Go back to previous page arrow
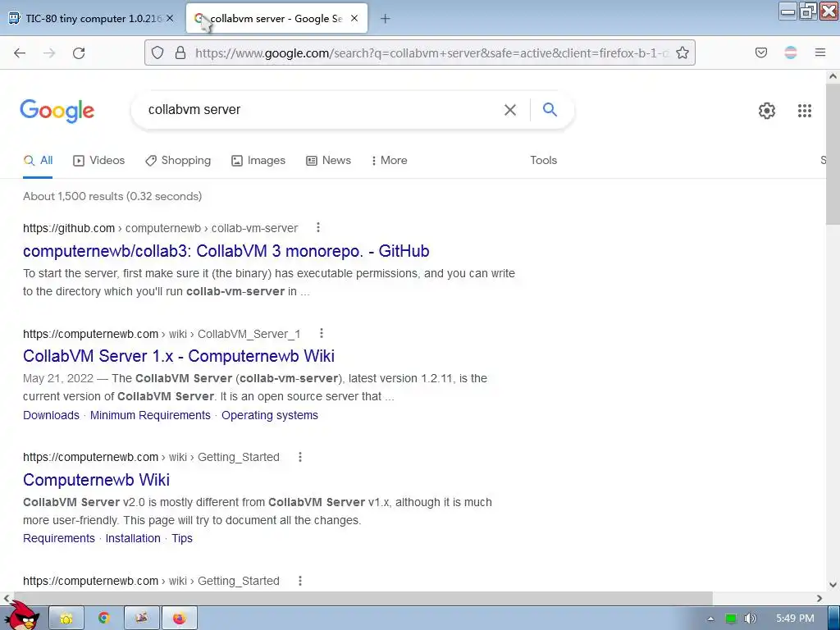Viewport: 840px width, 630px height. (20, 53)
